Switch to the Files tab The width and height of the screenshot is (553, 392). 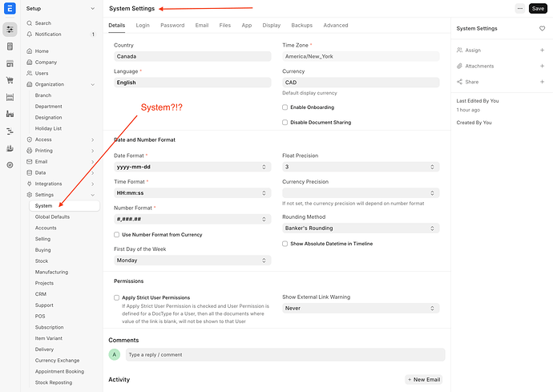point(225,26)
